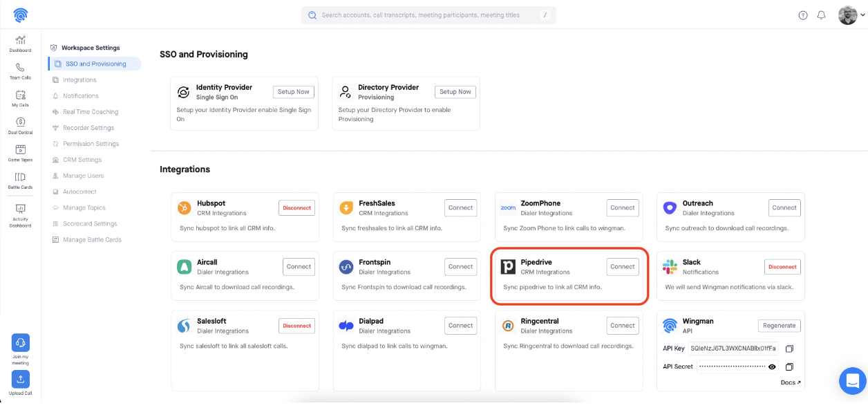Select SSO and Provisioning settings
868x408 pixels.
[96, 64]
